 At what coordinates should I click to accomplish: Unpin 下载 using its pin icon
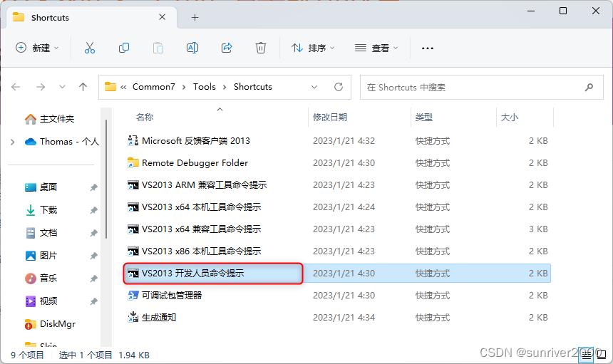coord(93,210)
